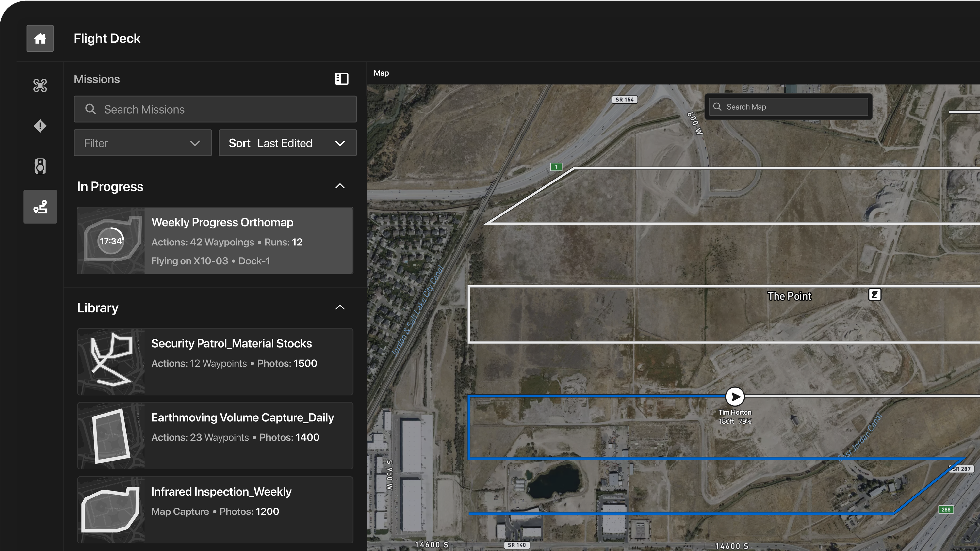Click the Runs: 12 value

(284, 242)
